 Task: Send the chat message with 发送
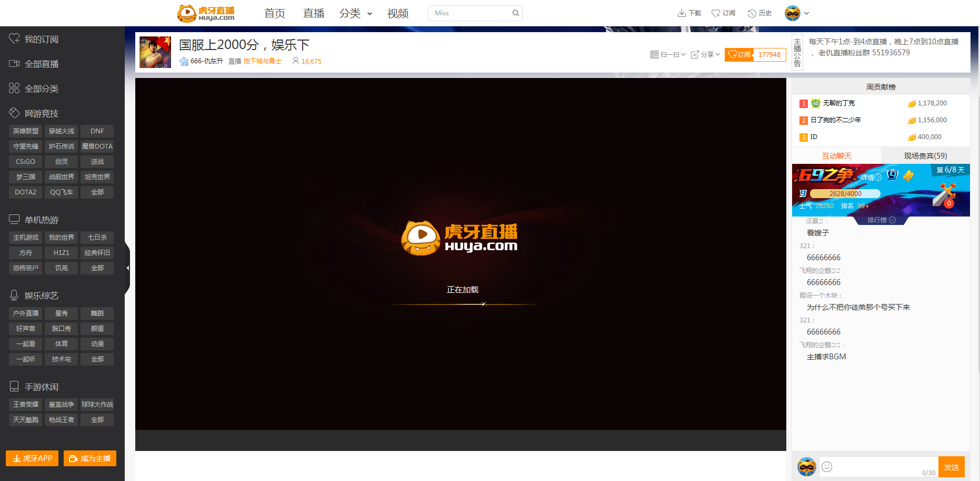951,467
